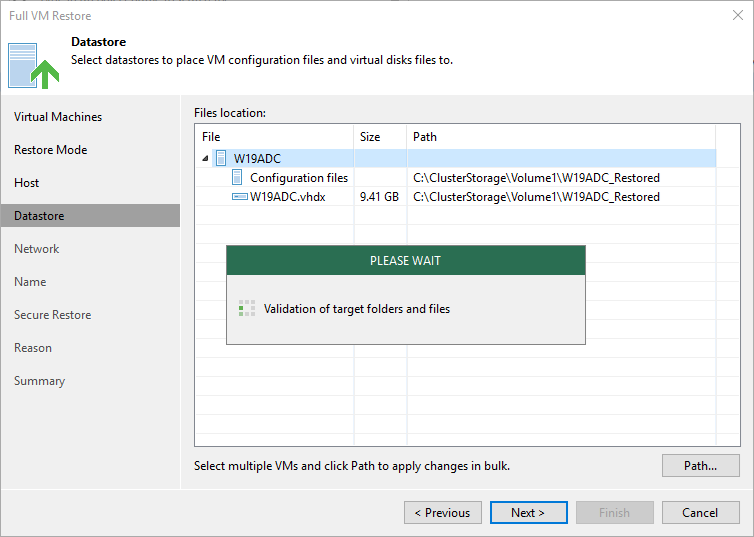Click the Configuration files document icon
754x537 pixels.
[x=237, y=177]
